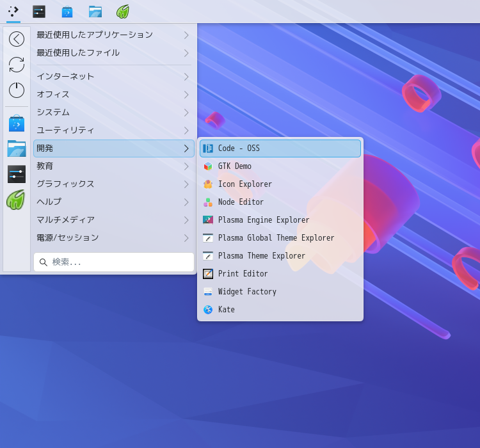The width and height of the screenshot is (480, 448).
Task: Click the Print Editor icon
Action: [x=208, y=274]
